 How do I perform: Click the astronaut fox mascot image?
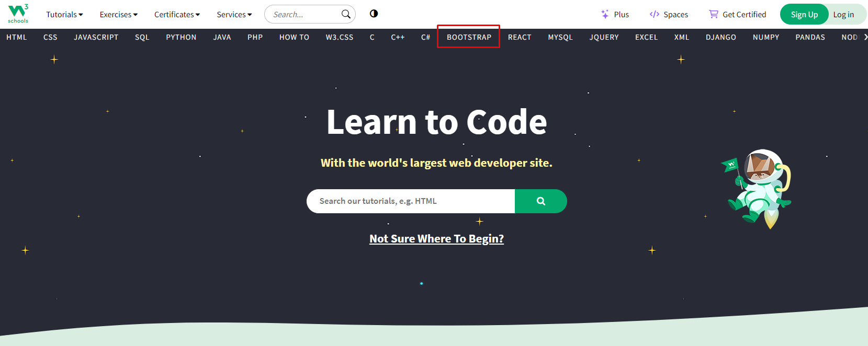point(757,189)
